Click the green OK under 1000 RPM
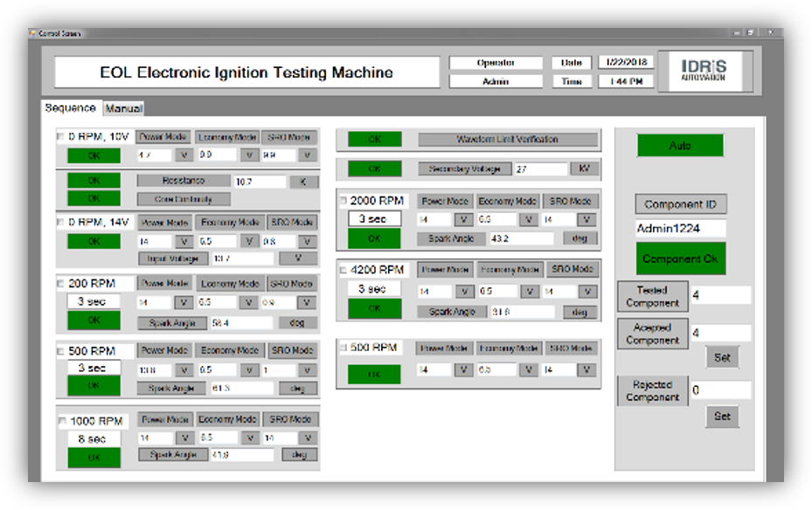Viewport: 812px width, 510px height. (94, 458)
